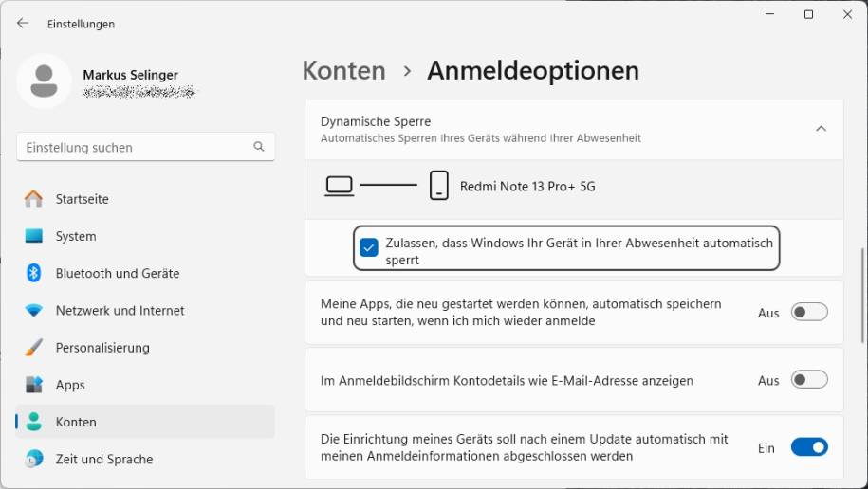Screen dimensions: 868x489
Task: Click the Startseite home icon
Action: (33, 199)
